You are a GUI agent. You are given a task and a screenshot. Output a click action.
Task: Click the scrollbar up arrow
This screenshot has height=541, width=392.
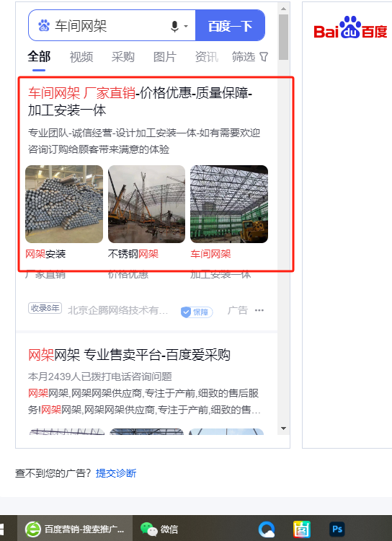coord(284,9)
